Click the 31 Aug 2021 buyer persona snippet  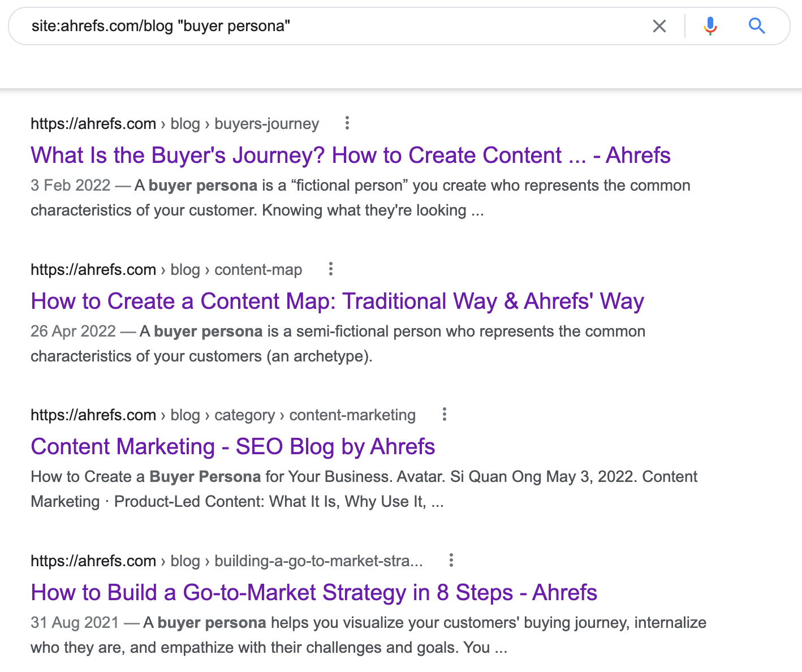[368, 635]
